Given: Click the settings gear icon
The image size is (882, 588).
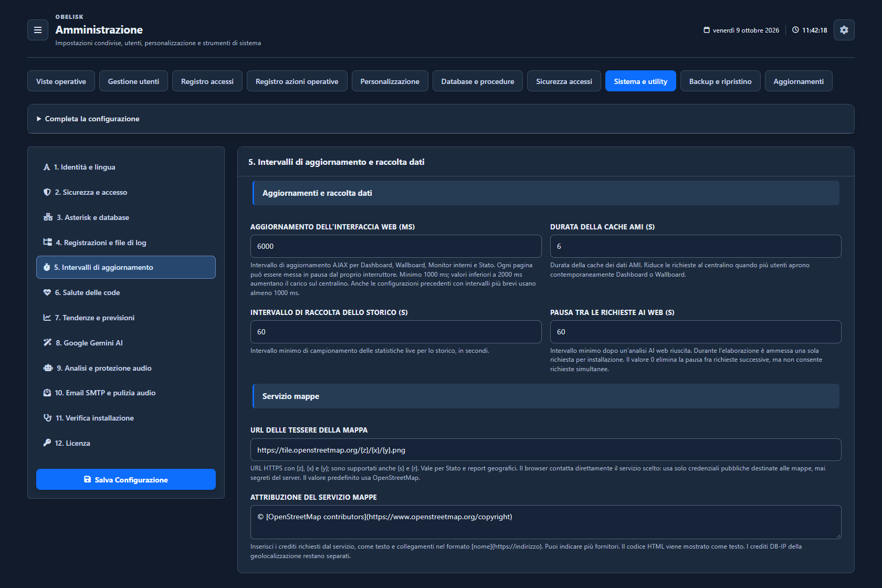Looking at the screenshot, I should click(844, 30).
